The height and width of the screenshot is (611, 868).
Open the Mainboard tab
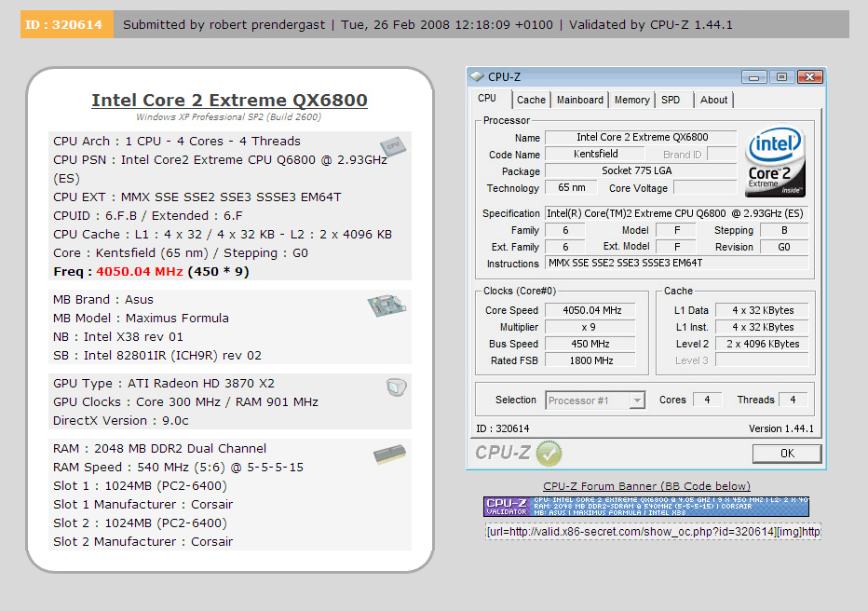coord(579,100)
